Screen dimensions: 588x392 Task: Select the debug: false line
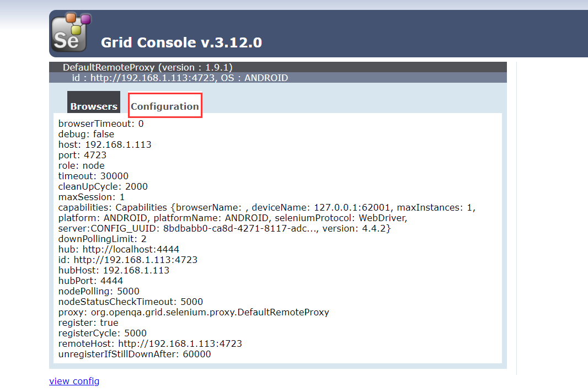(x=86, y=135)
